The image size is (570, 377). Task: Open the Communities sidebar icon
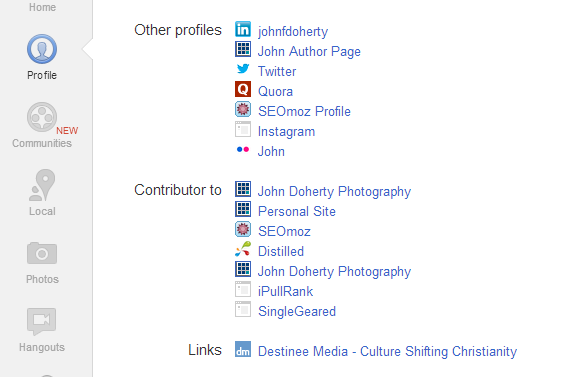42,117
